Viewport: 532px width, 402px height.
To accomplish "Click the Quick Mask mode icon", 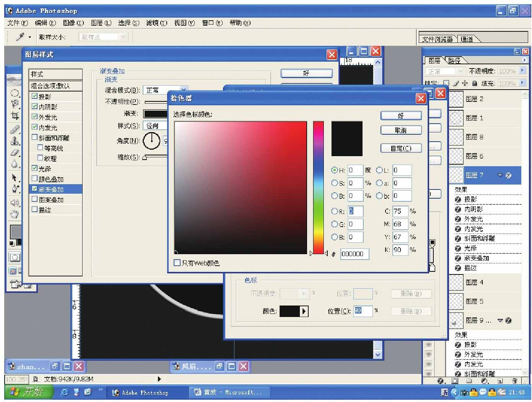I will point(15,257).
